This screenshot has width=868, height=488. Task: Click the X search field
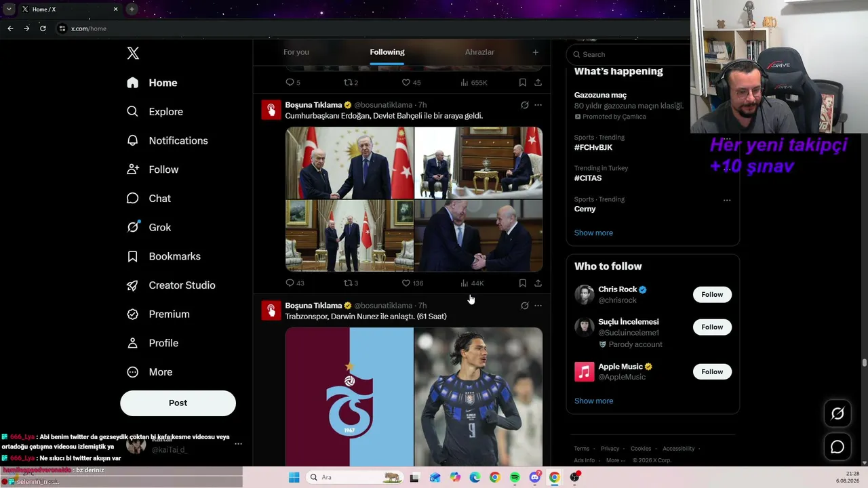click(x=629, y=54)
